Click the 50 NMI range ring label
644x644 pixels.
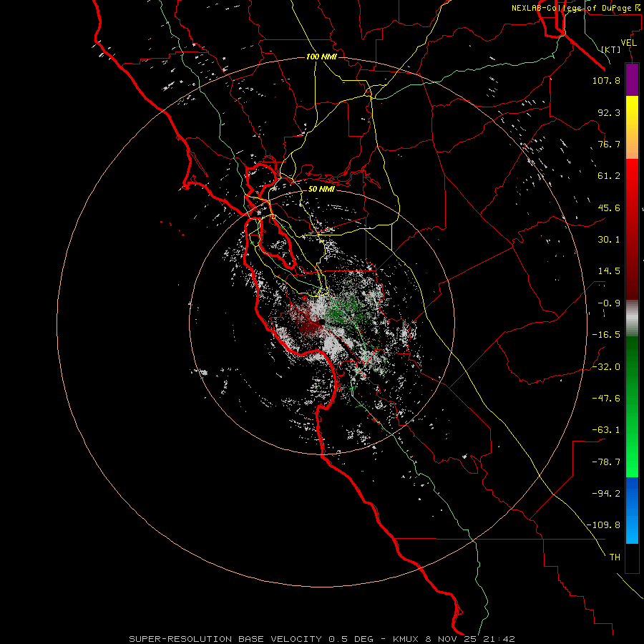pos(321,190)
